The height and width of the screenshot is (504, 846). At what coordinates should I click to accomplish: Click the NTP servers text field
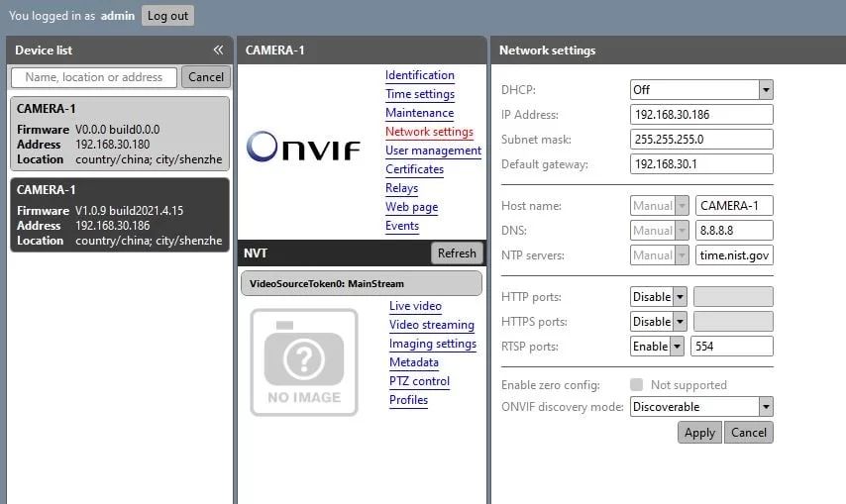(734, 255)
